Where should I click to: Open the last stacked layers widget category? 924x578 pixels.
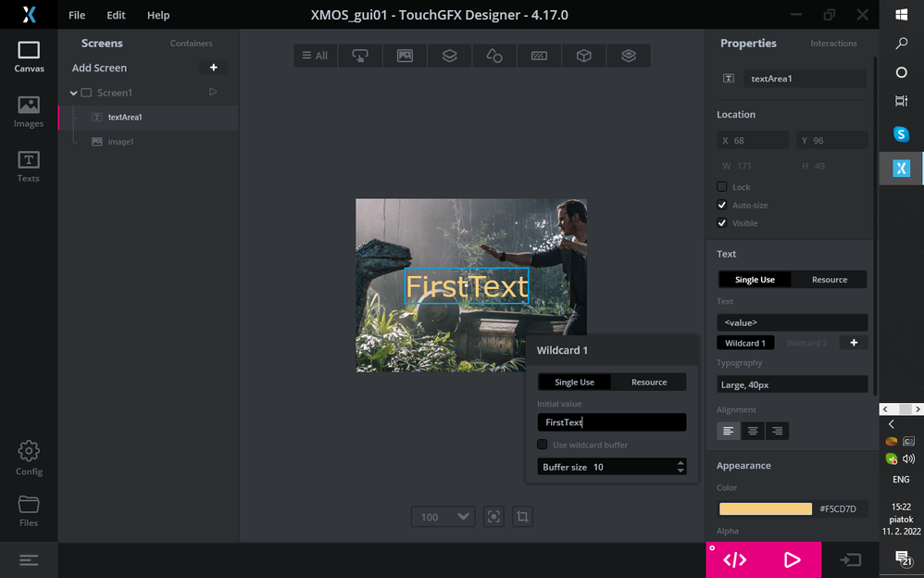pos(629,56)
